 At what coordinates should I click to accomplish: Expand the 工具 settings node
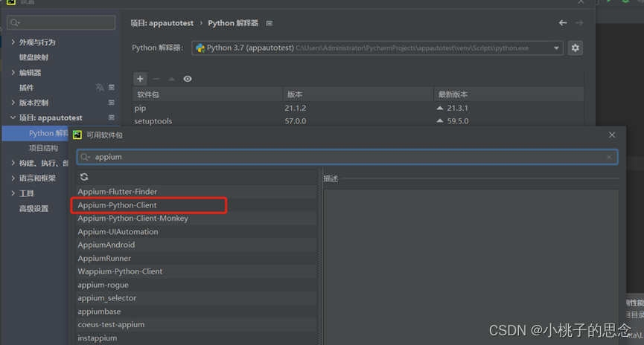13,193
